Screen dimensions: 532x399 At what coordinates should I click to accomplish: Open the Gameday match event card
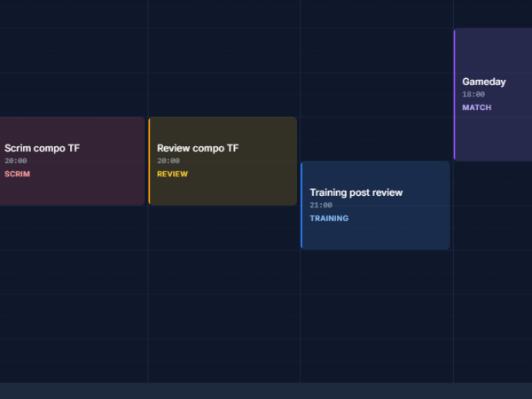tap(493, 94)
